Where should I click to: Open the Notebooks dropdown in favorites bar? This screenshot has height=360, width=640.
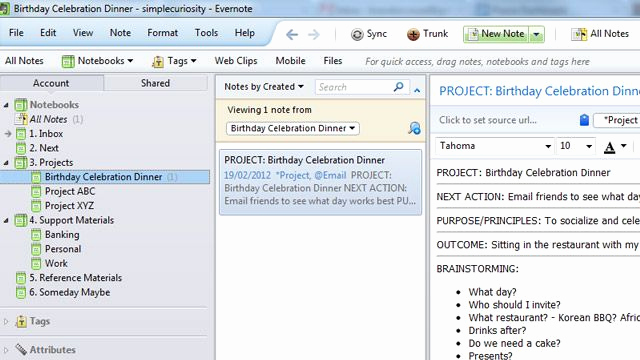pos(98,61)
